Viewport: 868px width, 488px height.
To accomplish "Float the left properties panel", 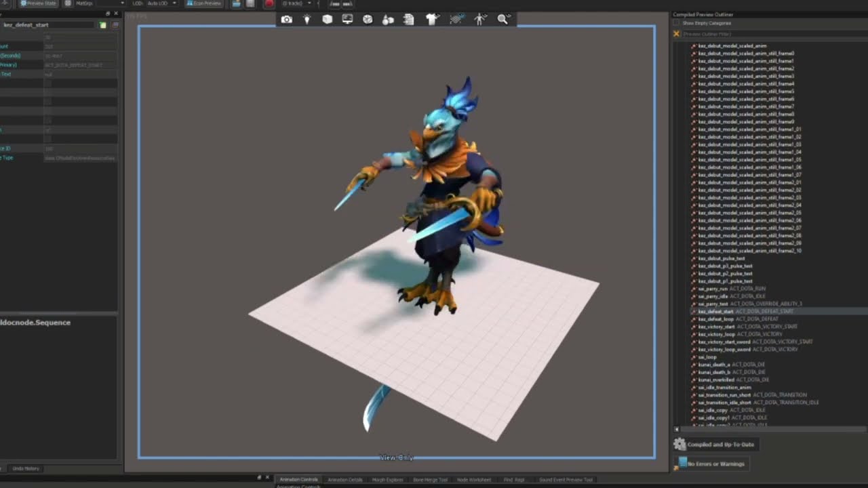I will [108, 14].
